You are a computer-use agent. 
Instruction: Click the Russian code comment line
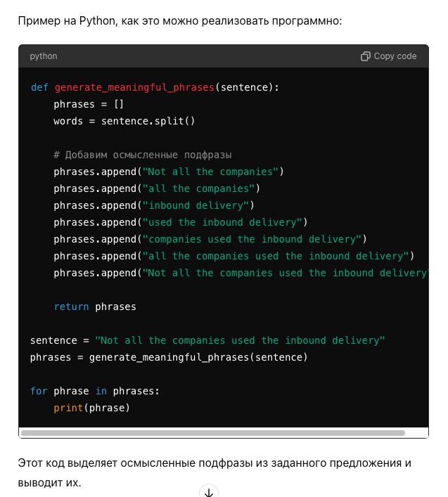coord(143,155)
